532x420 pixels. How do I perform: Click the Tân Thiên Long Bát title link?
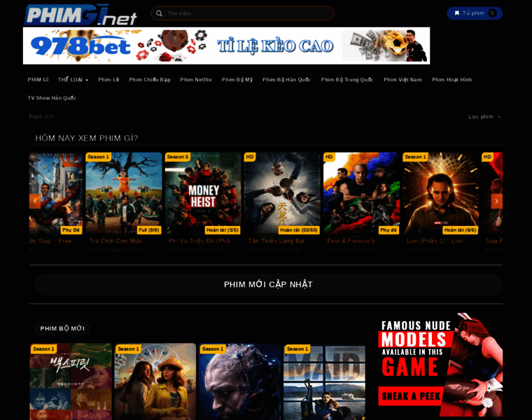point(281,241)
